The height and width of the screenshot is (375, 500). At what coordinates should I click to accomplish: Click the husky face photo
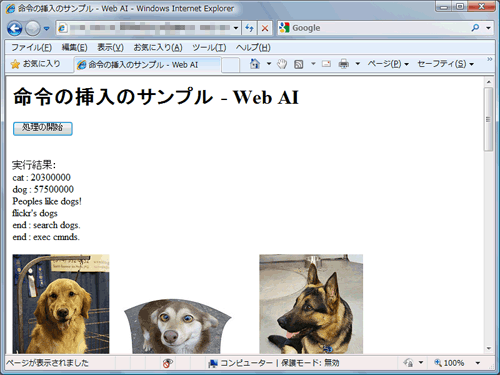pos(177,326)
